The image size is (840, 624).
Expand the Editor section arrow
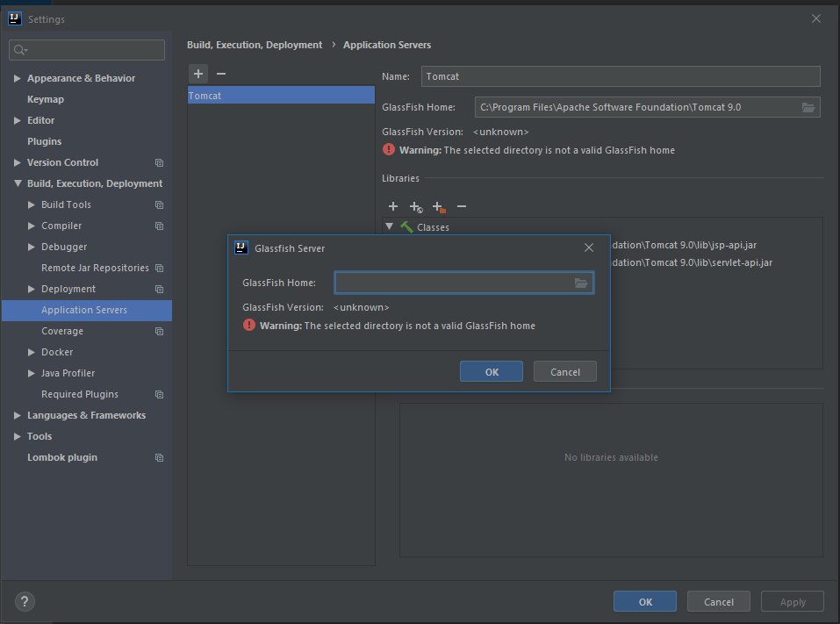coord(18,120)
